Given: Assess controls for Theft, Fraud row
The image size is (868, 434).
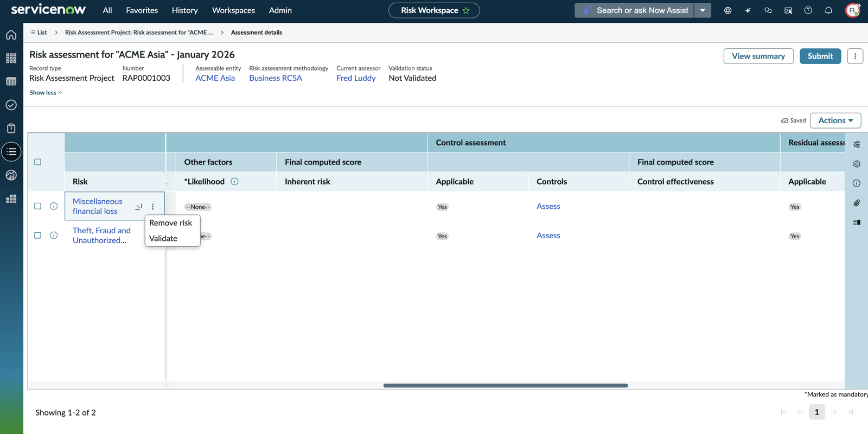Looking at the screenshot, I should pyautogui.click(x=548, y=235).
